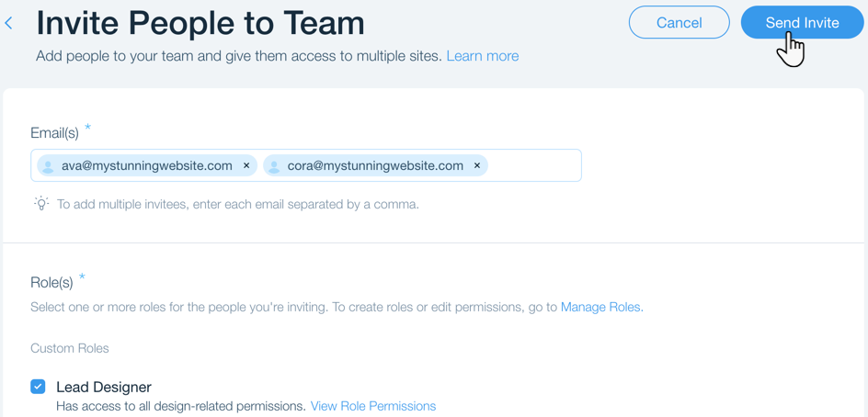Viewport: 868px width, 417px height.
Task: Go back using the left chevron arrow
Action: point(8,23)
